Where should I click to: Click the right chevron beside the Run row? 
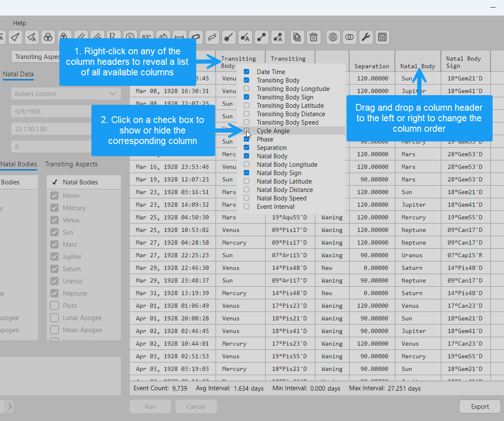(x=10, y=407)
